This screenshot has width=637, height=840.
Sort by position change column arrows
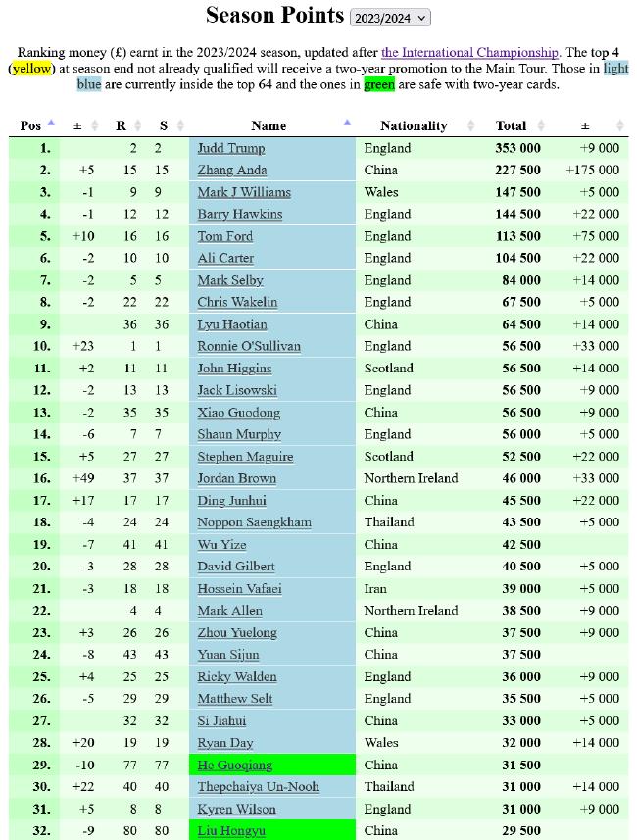pos(95,125)
